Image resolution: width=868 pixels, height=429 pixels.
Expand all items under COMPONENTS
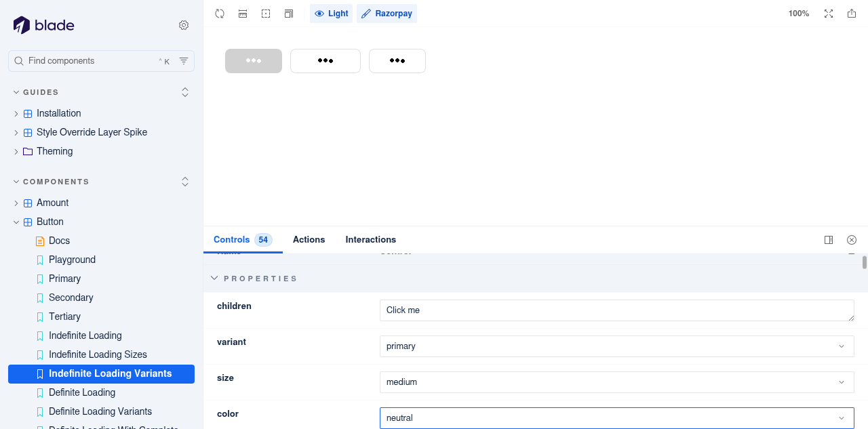pyautogui.click(x=185, y=182)
